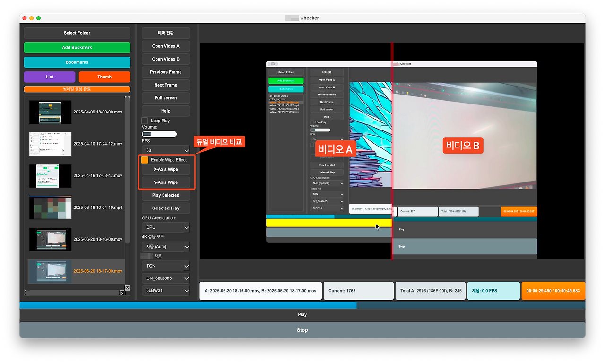605x364 pixels.
Task: Click the '4K 성능 모드:' label
Action: pyautogui.click(x=154, y=237)
